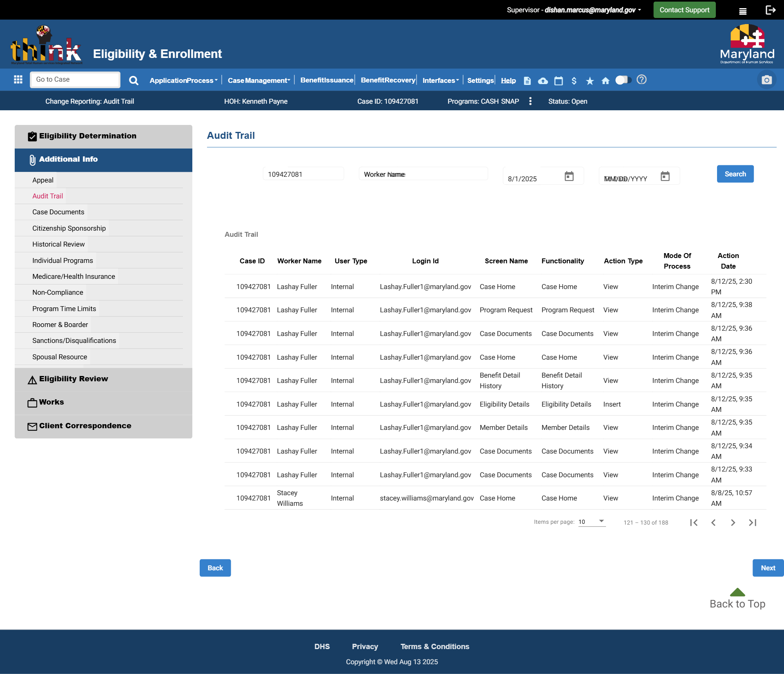
Task: Click the Back button
Action: click(215, 568)
